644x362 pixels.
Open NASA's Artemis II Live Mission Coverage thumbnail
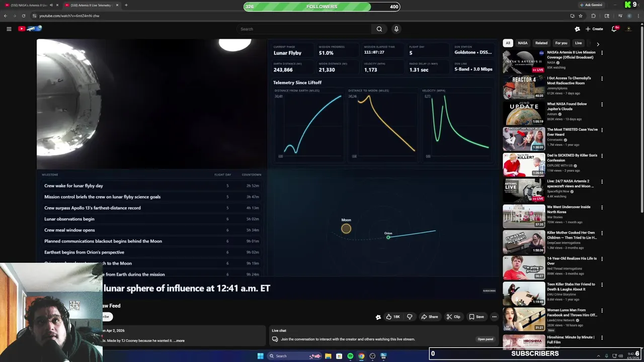(x=524, y=61)
